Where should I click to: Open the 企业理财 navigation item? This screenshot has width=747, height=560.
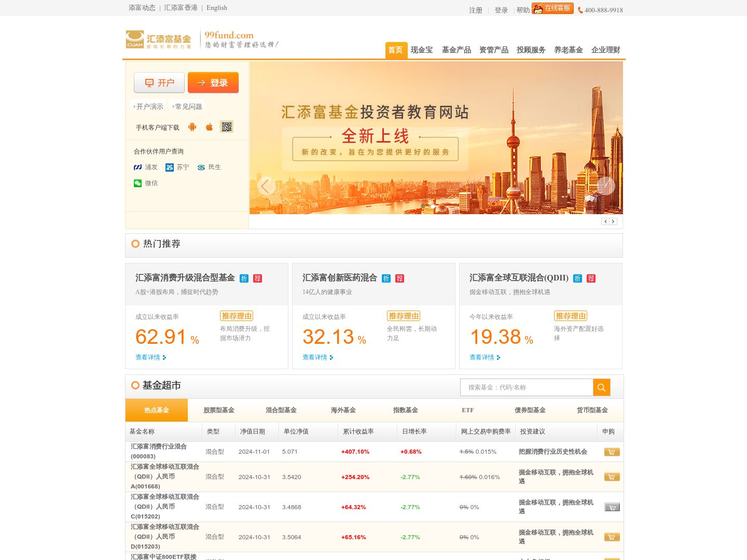606,50
